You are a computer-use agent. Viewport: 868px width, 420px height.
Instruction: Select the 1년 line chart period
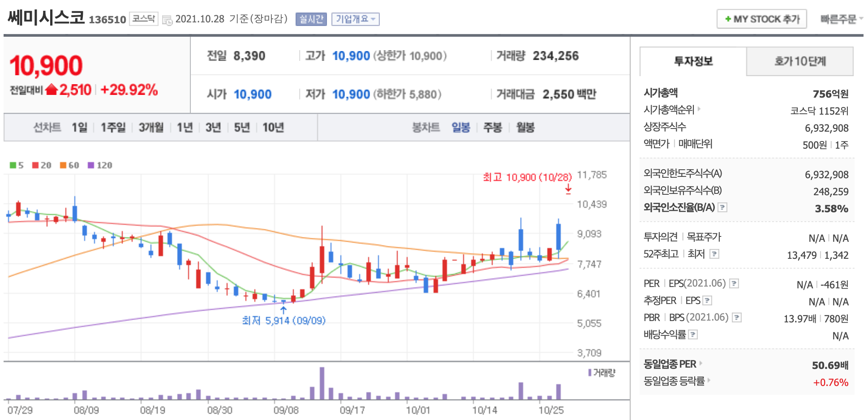coord(185,128)
